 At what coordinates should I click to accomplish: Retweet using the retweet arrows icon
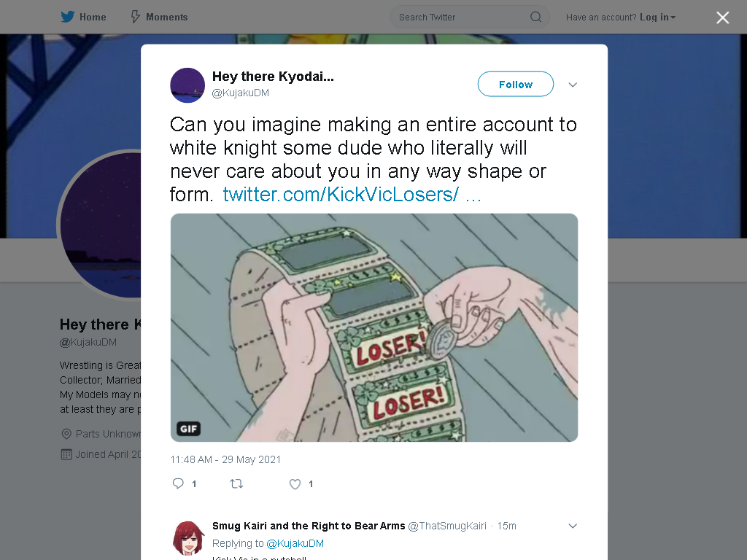pos(236,484)
